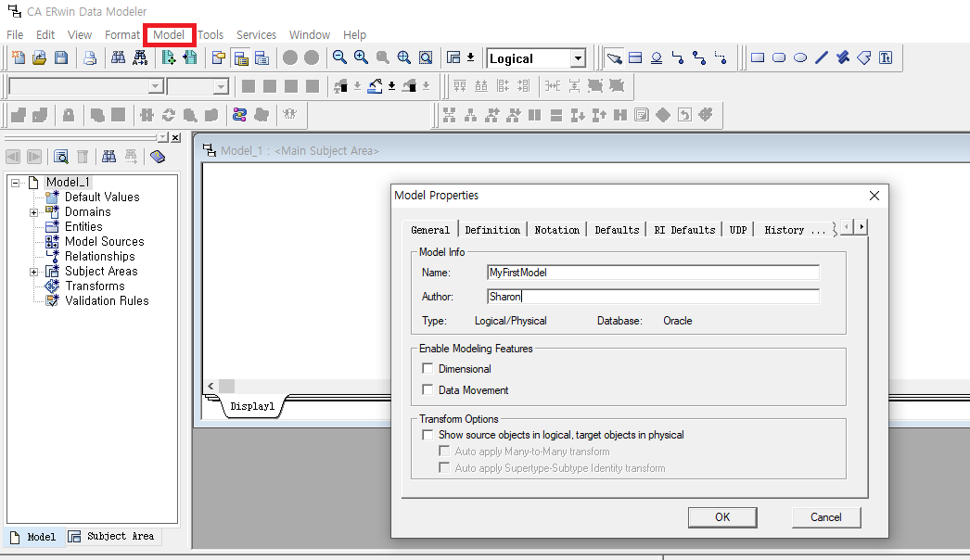The width and height of the screenshot is (970, 560).
Task: Open Find and Replace A→B icon
Action: pos(140,58)
